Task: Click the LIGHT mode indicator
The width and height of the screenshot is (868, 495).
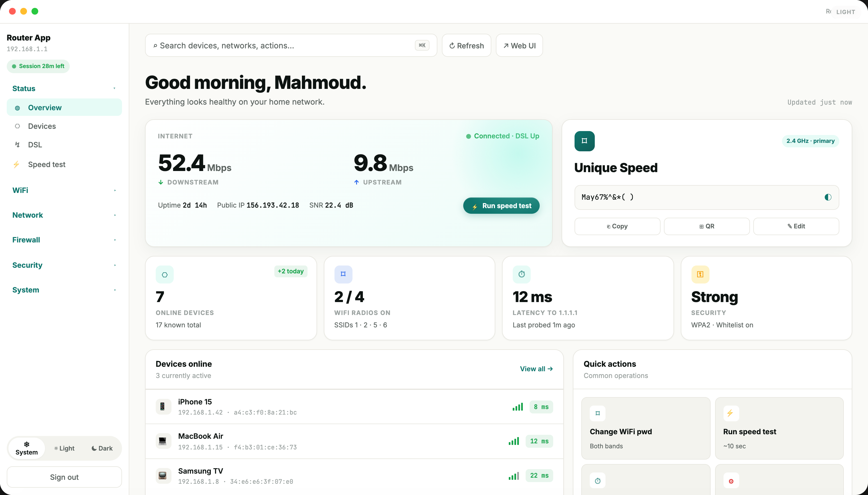Action: point(845,12)
